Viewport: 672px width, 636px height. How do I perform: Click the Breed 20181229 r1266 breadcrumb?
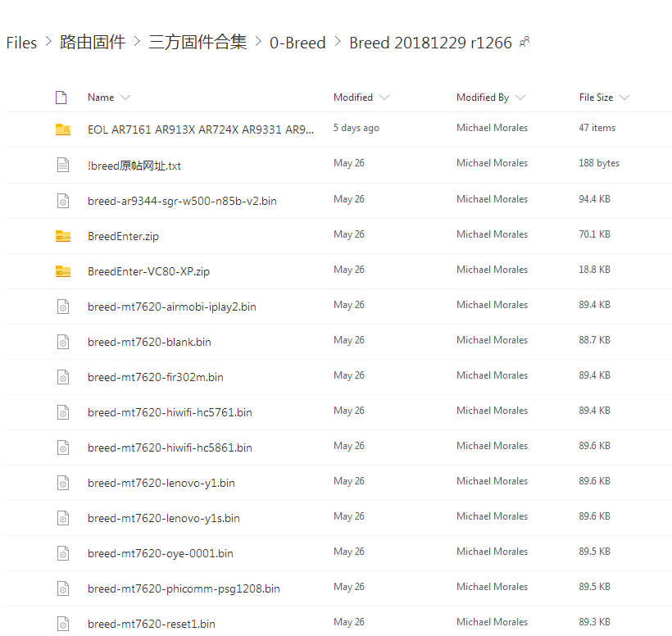[x=430, y=43]
